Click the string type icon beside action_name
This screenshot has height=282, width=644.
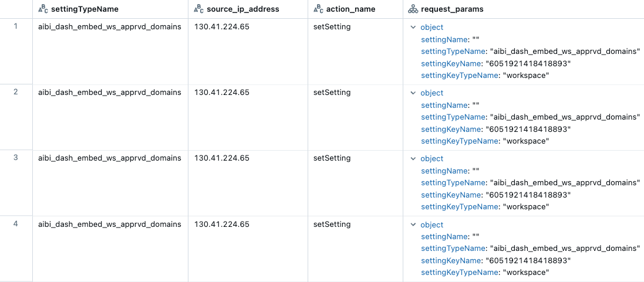point(318,9)
